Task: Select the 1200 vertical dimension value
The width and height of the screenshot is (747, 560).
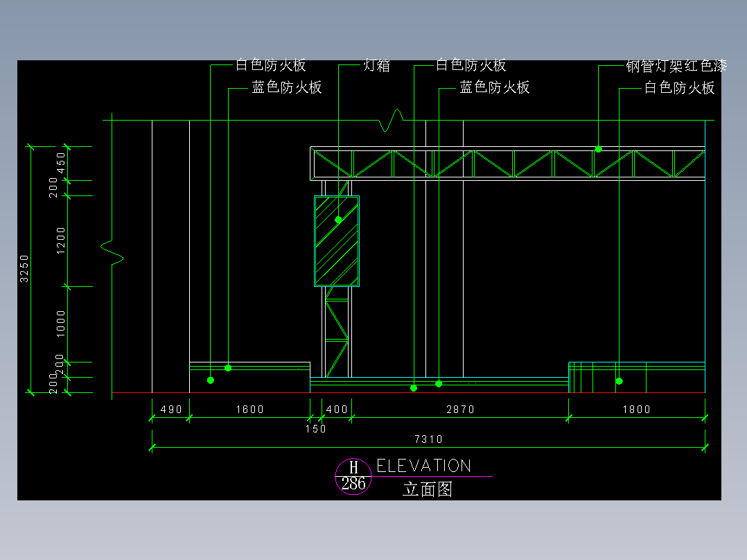Action: (60, 240)
